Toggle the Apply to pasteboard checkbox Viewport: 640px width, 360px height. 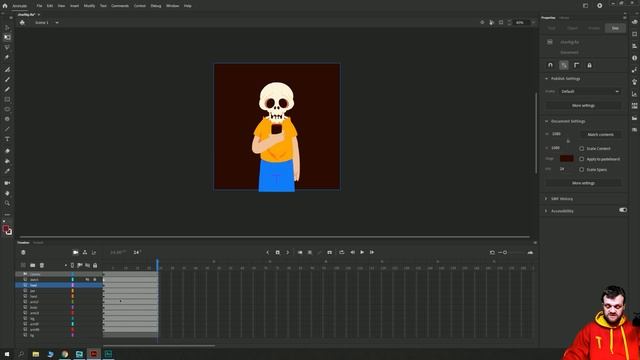(582, 159)
